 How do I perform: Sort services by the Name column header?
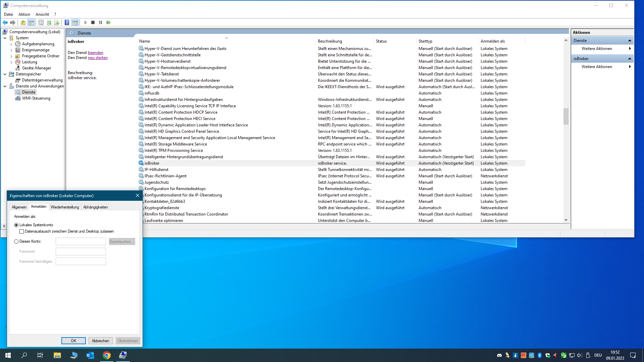pos(226,41)
